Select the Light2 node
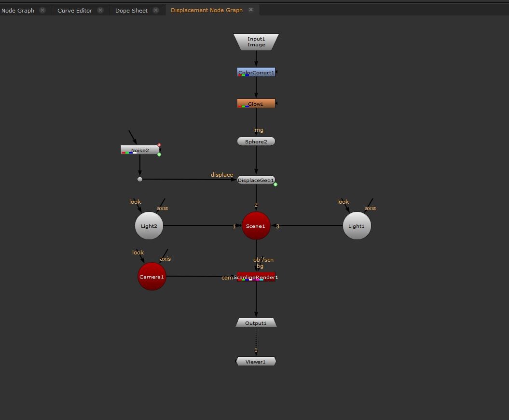 149,225
